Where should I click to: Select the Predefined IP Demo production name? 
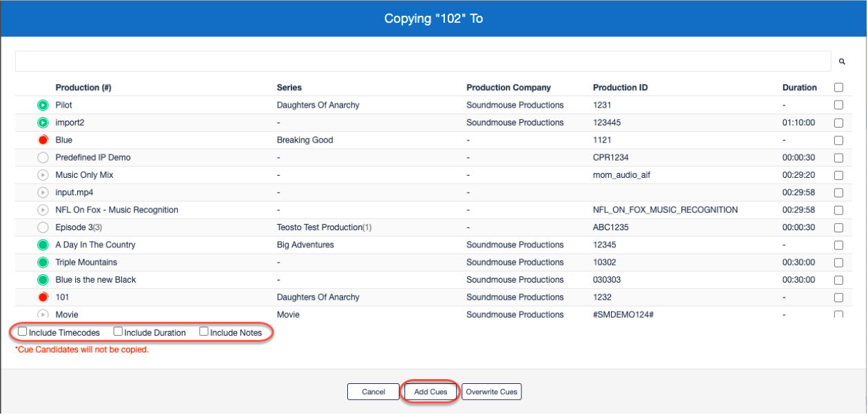click(93, 158)
